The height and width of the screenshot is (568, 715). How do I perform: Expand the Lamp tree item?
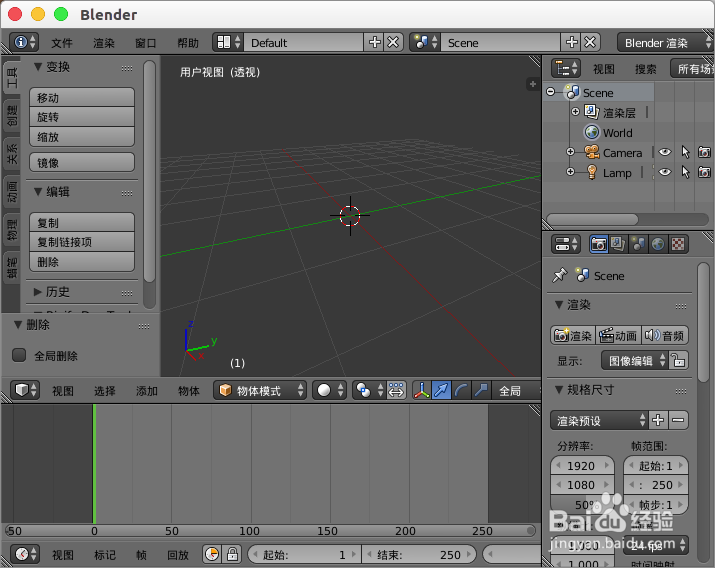[x=570, y=172]
